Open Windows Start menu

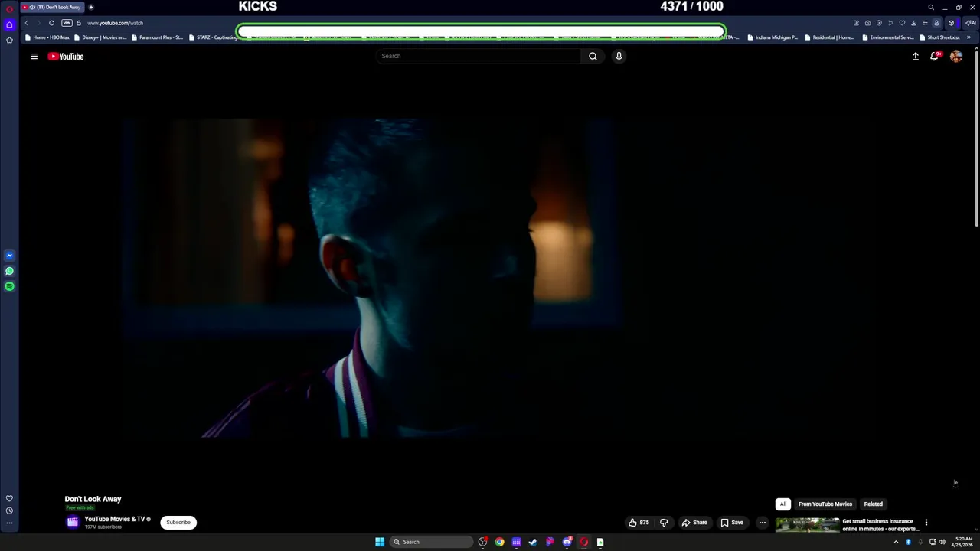point(380,542)
